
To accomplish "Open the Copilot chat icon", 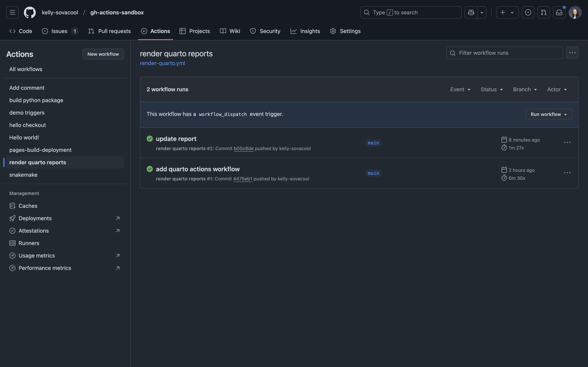I will [471, 12].
